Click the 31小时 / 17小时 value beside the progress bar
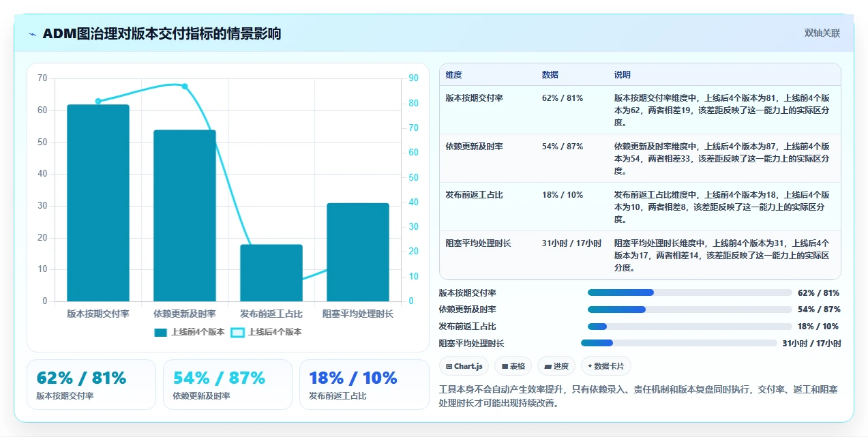Viewport: 868px width, 437px height. point(811,344)
